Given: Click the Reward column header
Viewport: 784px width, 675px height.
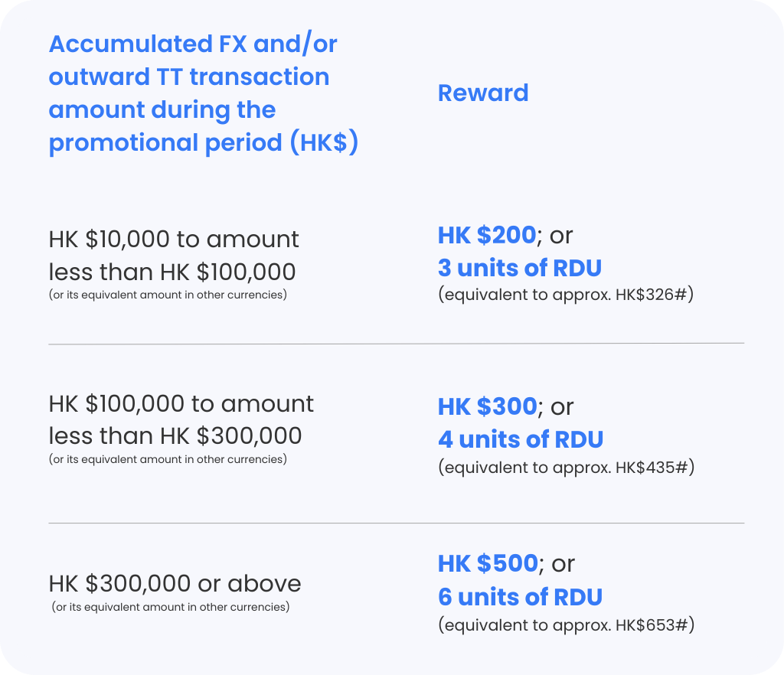Looking at the screenshot, I should [x=483, y=93].
